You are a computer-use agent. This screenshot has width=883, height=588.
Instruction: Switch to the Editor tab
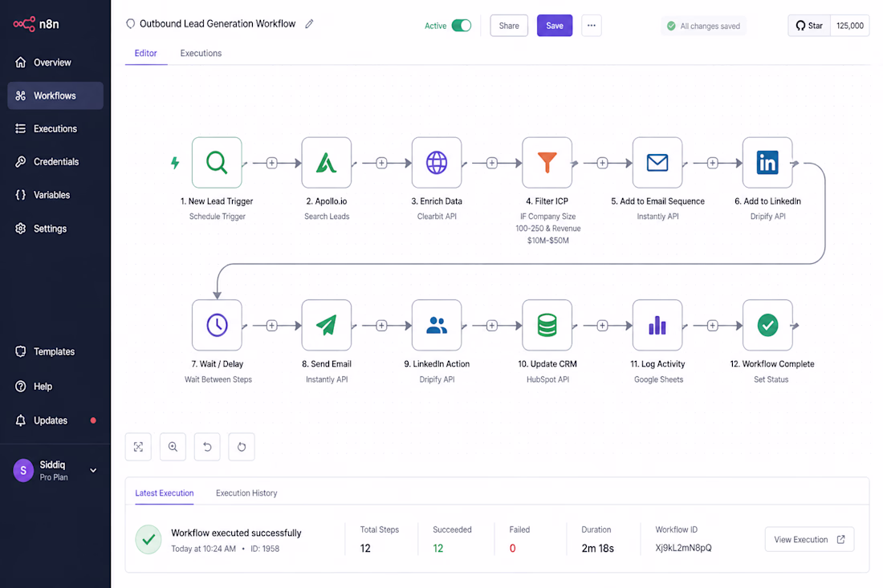click(146, 53)
